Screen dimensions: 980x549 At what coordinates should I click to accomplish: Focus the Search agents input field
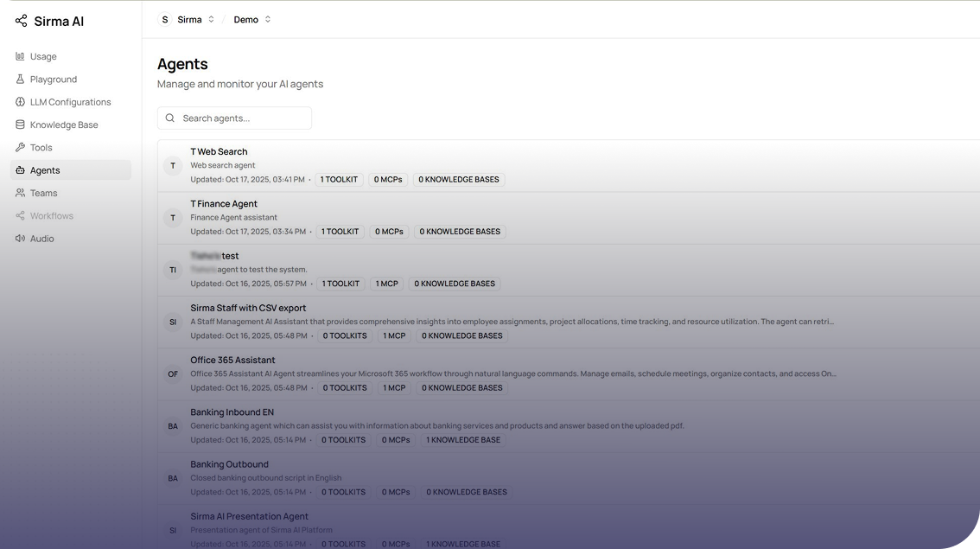(x=242, y=118)
